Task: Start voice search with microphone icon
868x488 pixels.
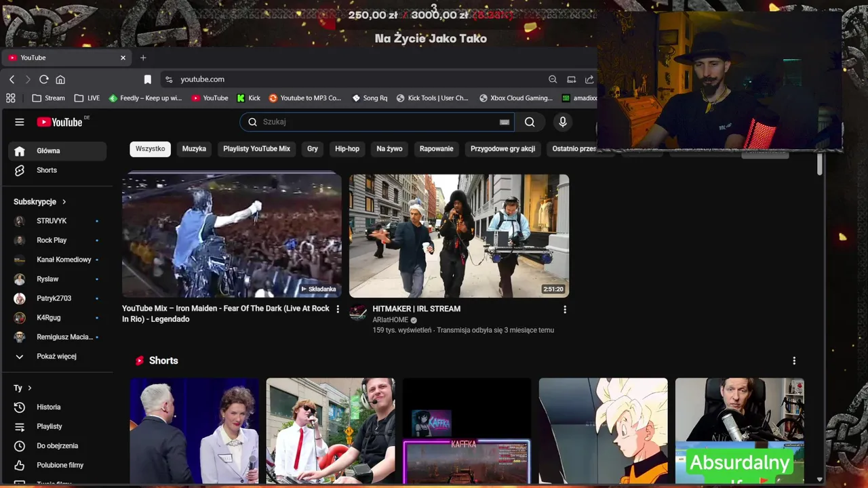Action: (x=562, y=122)
